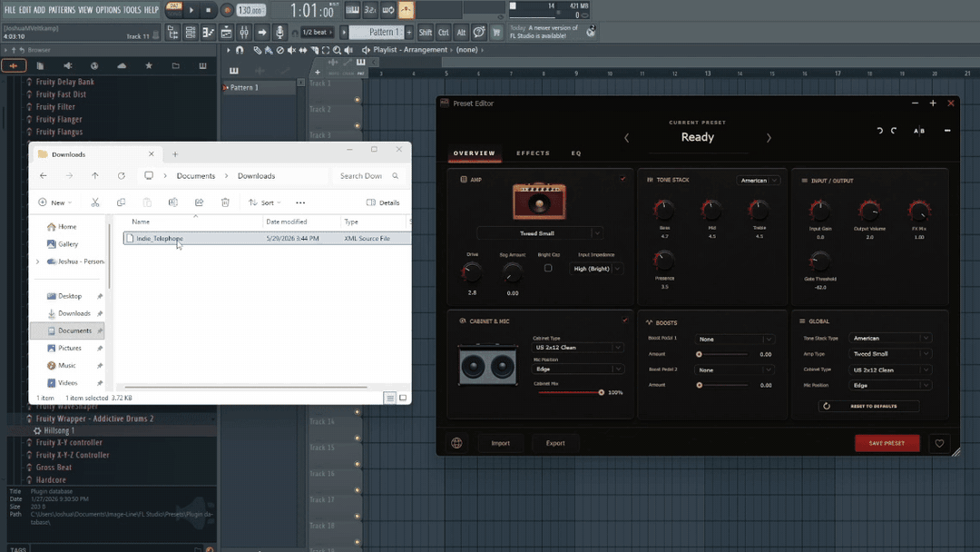
Task: Click the browser cloud tab icon
Action: [x=122, y=65]
